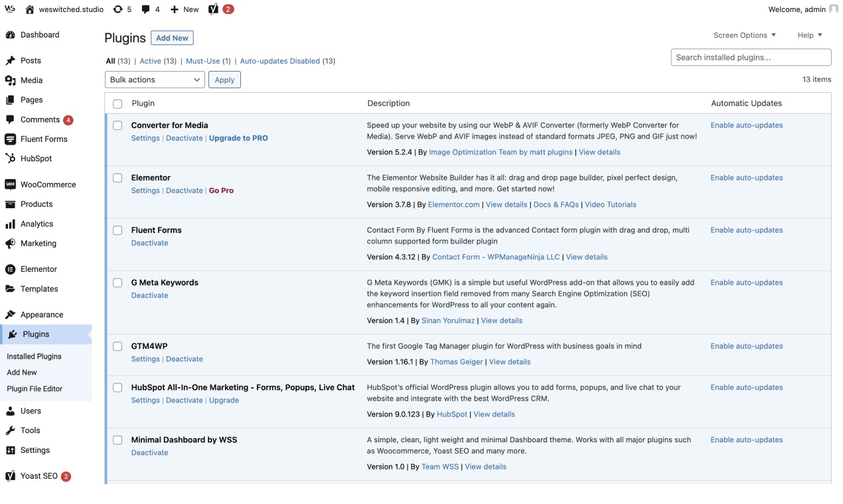The height and width of the screenshot is (504, 843).
Task: Click the Comments icon in sidebar
Action: tap(10, 119)
